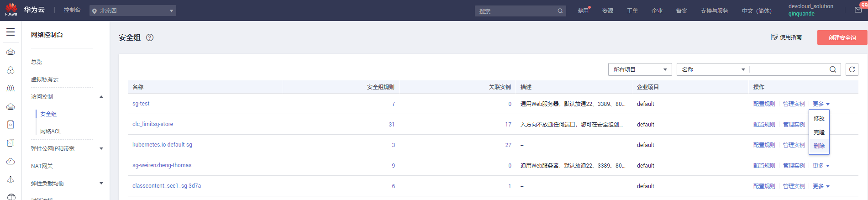Open the 北京四 region dropdown

click(133, 11)
